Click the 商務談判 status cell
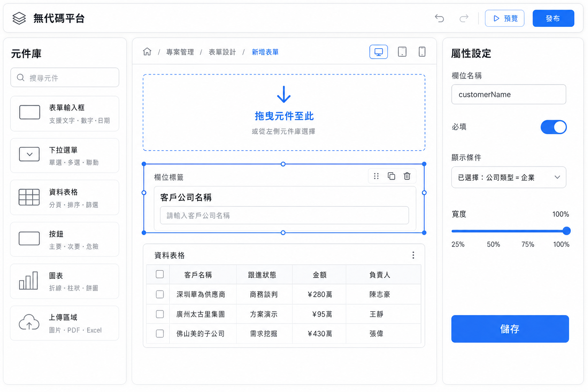This screenshot has width=588, height=392. tap(264, 294)
